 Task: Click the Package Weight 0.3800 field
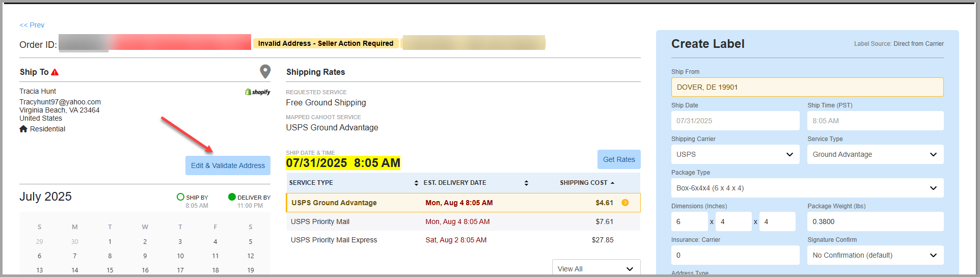tap(875, 221)
